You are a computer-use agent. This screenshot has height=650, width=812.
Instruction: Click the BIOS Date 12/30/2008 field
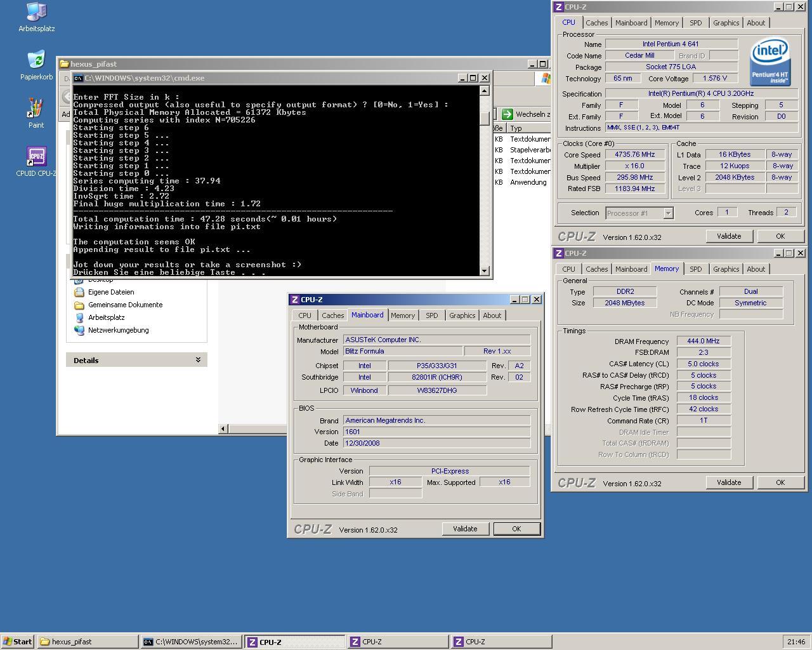[x=436, y=443]
